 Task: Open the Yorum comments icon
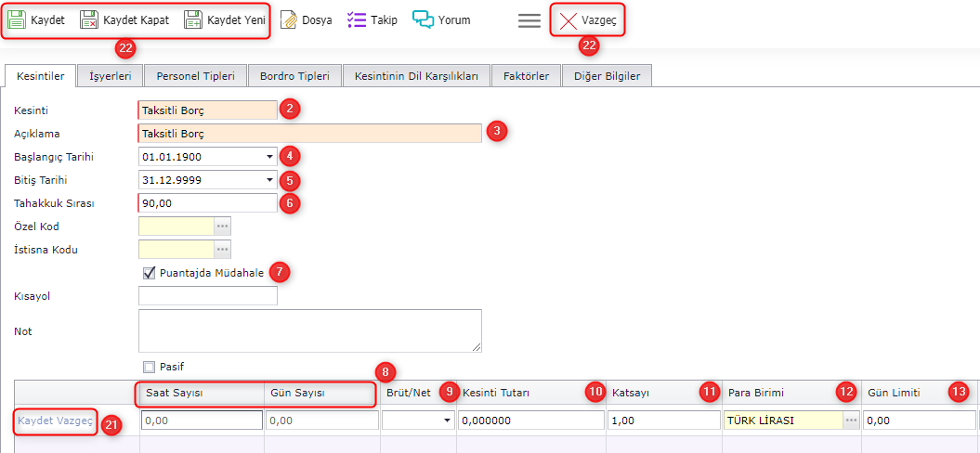pos(424,19)
